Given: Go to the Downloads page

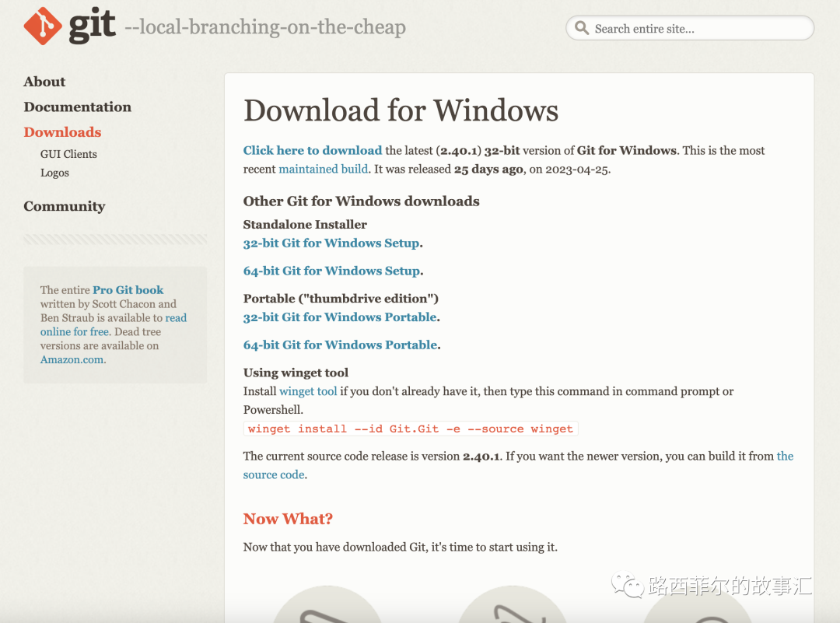Looking at the screenshot, I should 62,131.
